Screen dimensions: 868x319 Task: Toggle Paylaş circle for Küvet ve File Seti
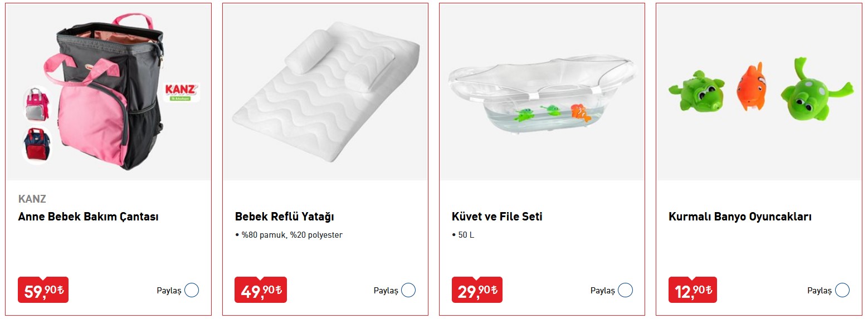625,290
